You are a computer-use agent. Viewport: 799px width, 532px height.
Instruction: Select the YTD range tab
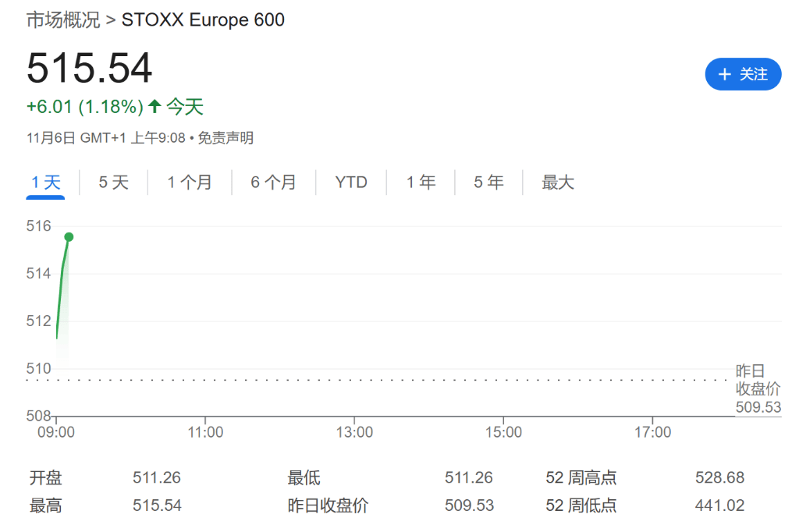tap(351, 183)
